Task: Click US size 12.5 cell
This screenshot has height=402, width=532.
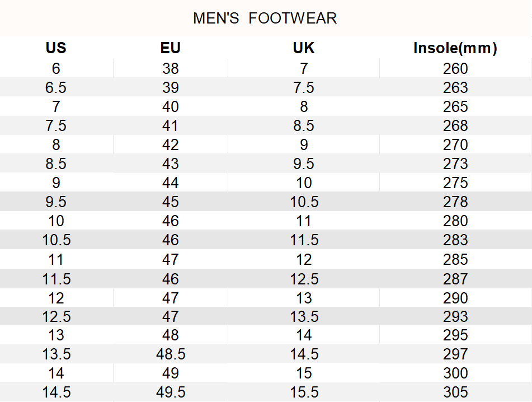Action: point(56,317)
